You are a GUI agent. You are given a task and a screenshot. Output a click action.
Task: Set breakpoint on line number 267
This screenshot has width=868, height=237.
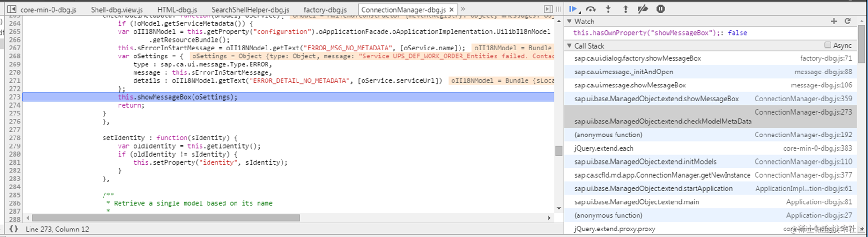[15, 48]
